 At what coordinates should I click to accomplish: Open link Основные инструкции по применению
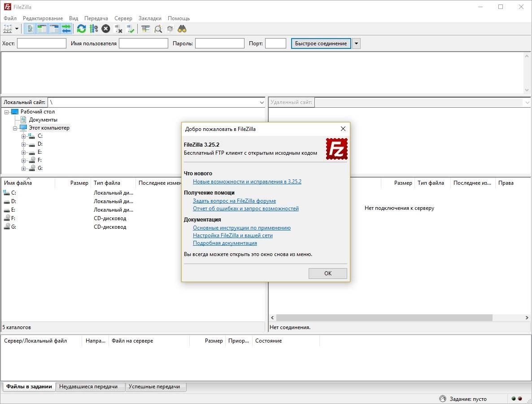[242, 228]
